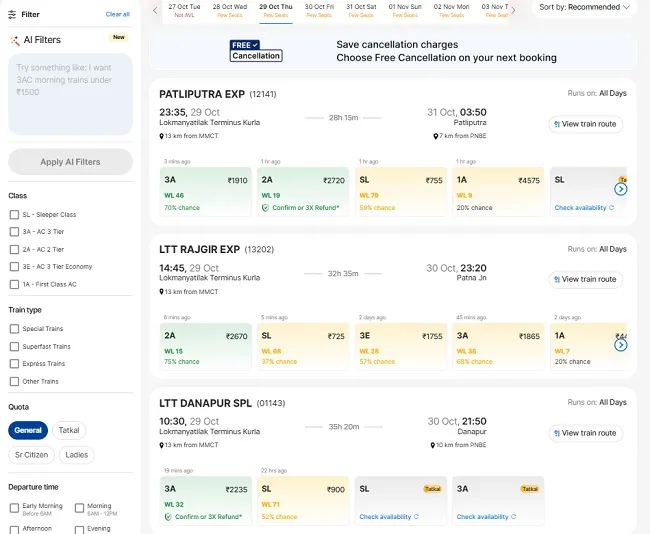Click AI Filters prompt text box
This screenshot has width=650, height=534.
(70, 94)
